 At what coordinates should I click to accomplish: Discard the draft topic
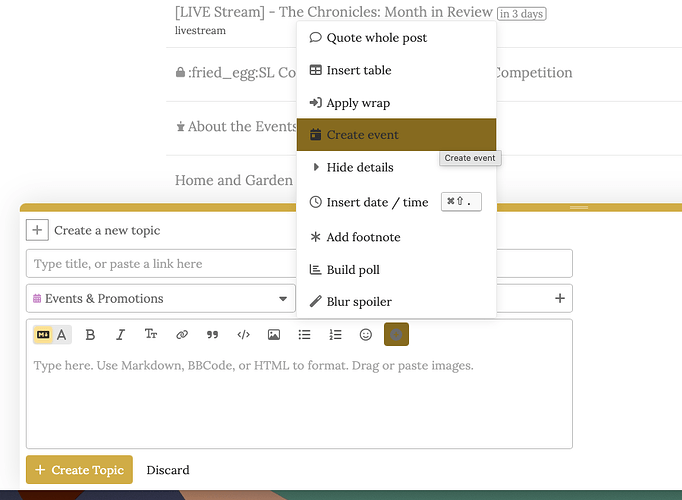click(x=168, y=470)
